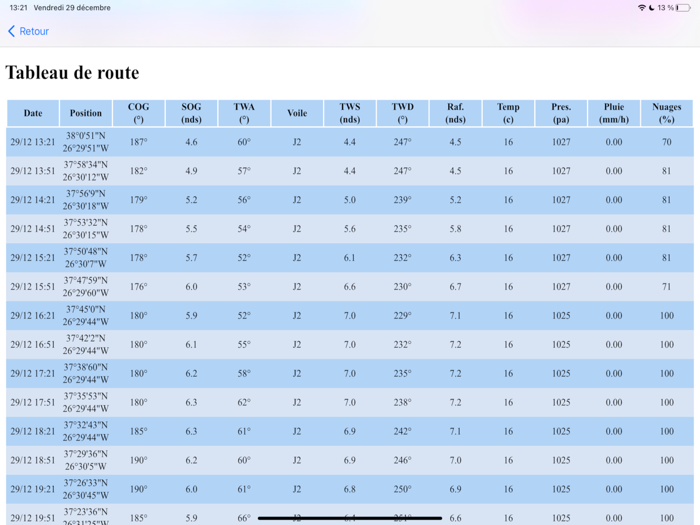700x525 pixels.
Task: Click the Temp (c) column header
Action: coord(508,113)
